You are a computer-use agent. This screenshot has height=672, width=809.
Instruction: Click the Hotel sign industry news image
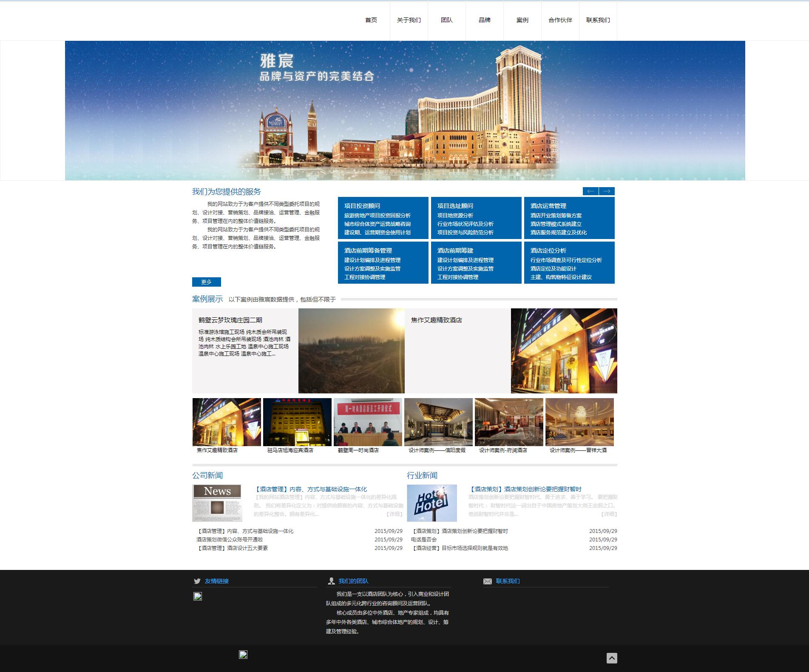point(432,503)
